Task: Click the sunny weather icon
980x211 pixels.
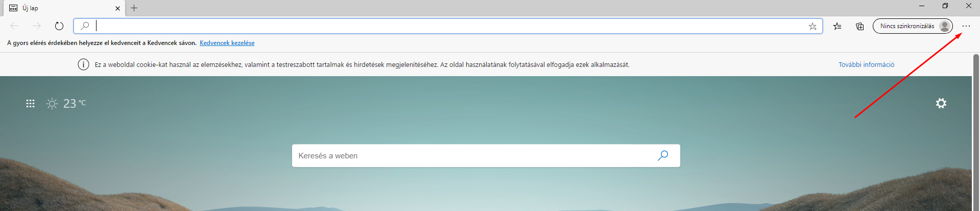Action: (52, 104)
